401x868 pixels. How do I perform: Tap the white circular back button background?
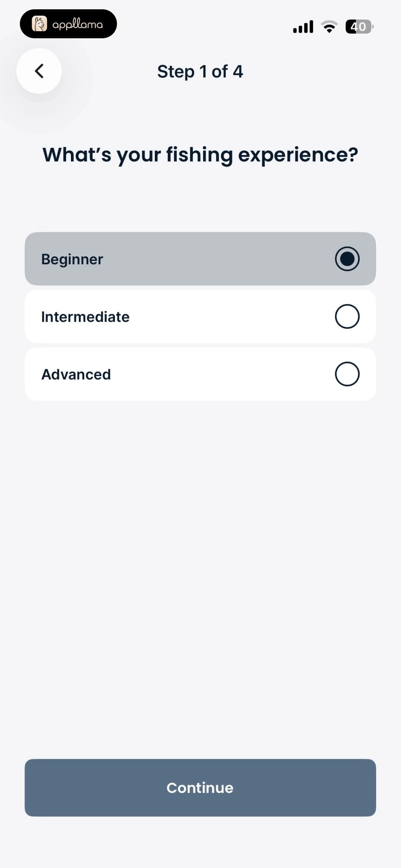pyautogui.click(x=39, y=71)
